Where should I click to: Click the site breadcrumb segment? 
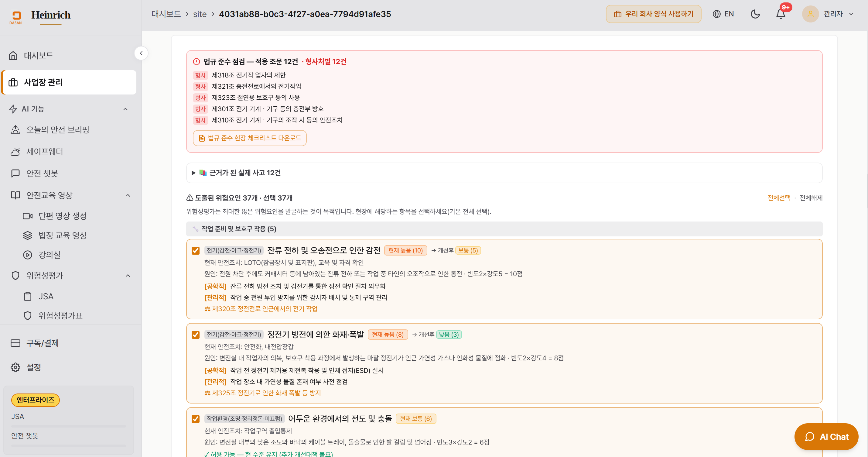(x=200, y=14)
